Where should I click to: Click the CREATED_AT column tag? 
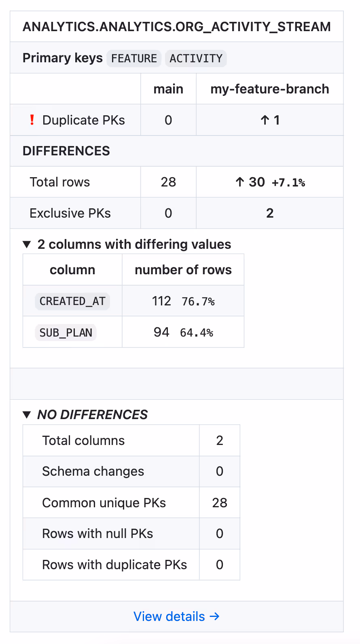(72, 301)
